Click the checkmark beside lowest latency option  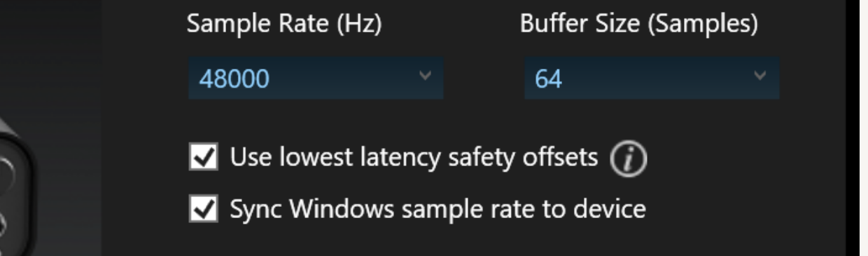[203, 157]
